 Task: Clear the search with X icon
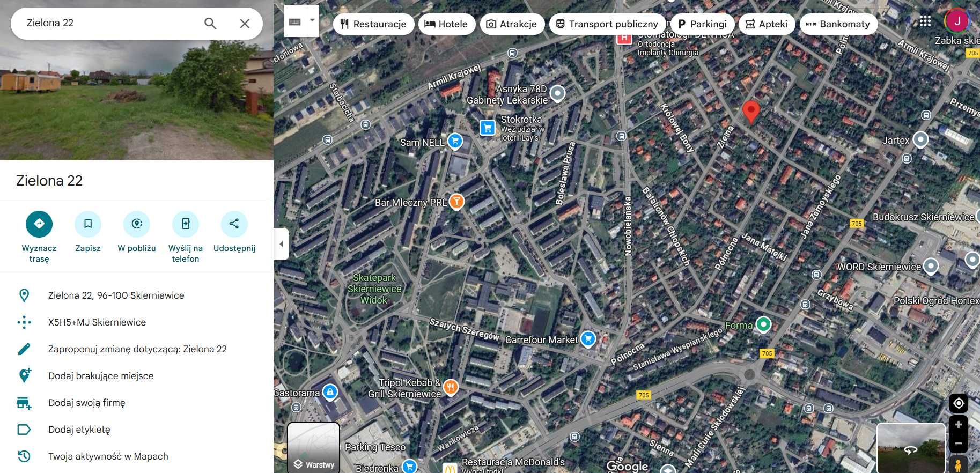[245, 23]
